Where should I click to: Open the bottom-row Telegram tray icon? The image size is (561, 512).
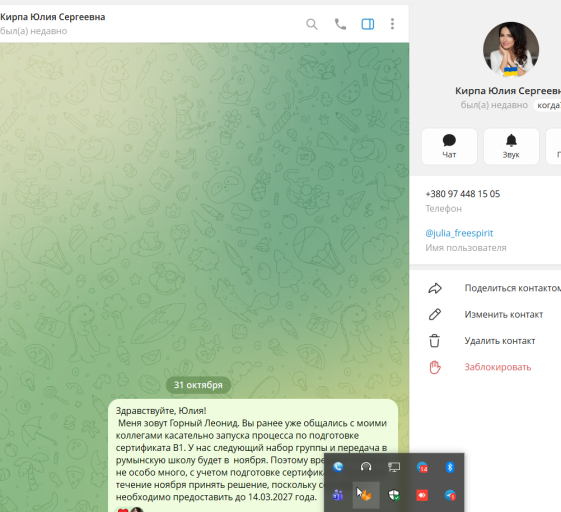[x=450, y=495]
